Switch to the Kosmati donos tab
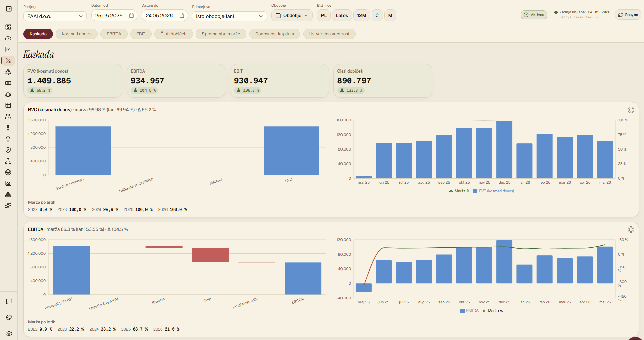This screenshot has height=340, width=644. pos(77,34)
